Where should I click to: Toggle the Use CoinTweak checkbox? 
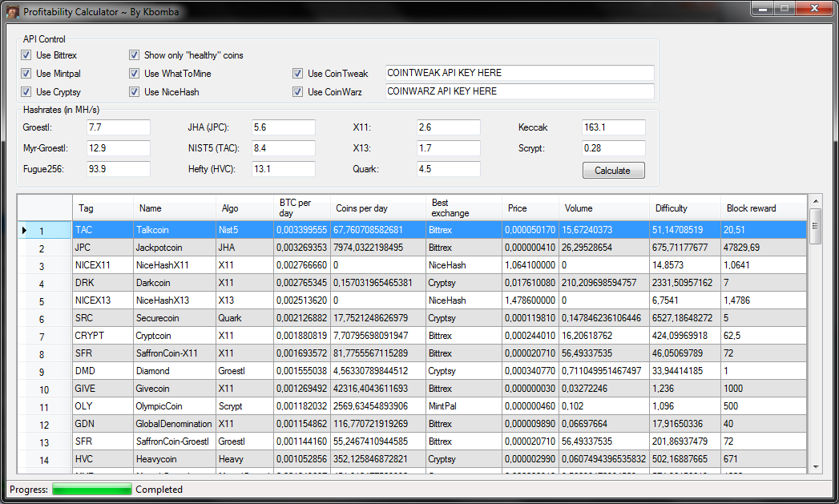click(x=297, y=73)
